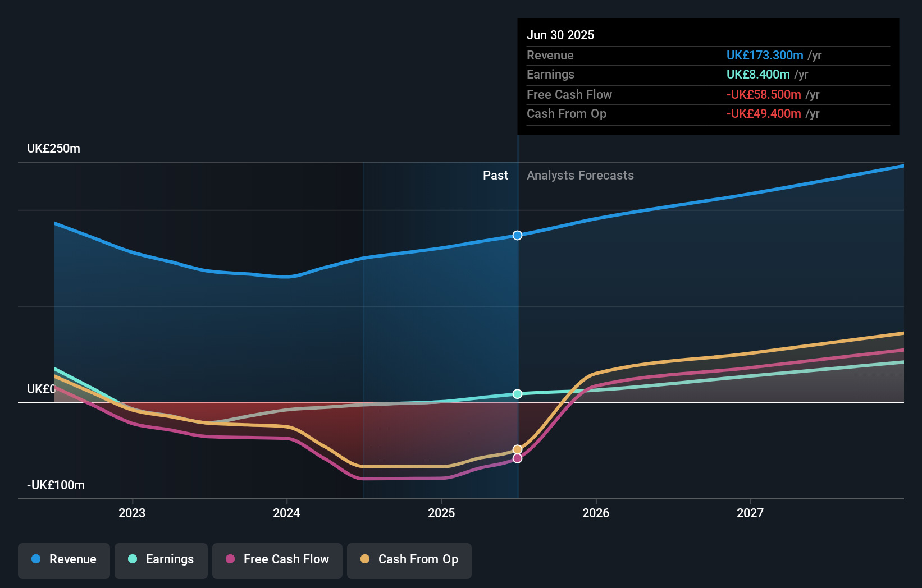Viewport: 922px width, 588px height.
Task: Click the 2023 x-axis label
Action: (x=132, y=513)
